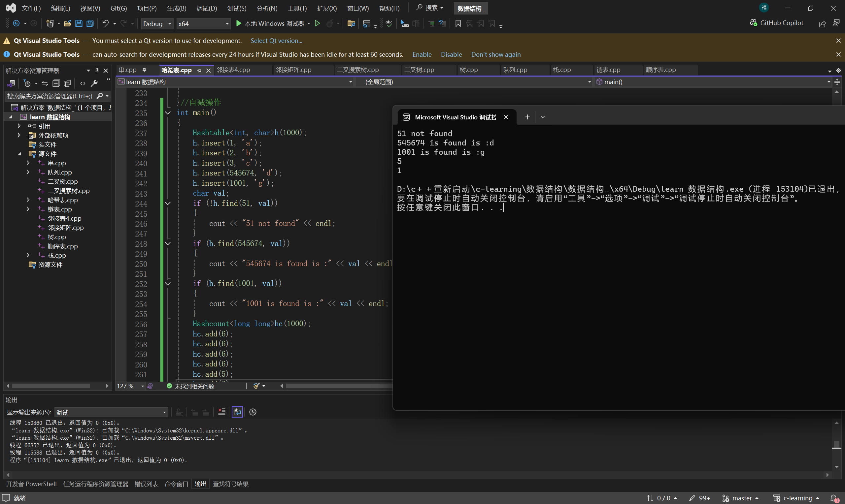Open the Debug configuration dropdown

(x=157, y=23)
